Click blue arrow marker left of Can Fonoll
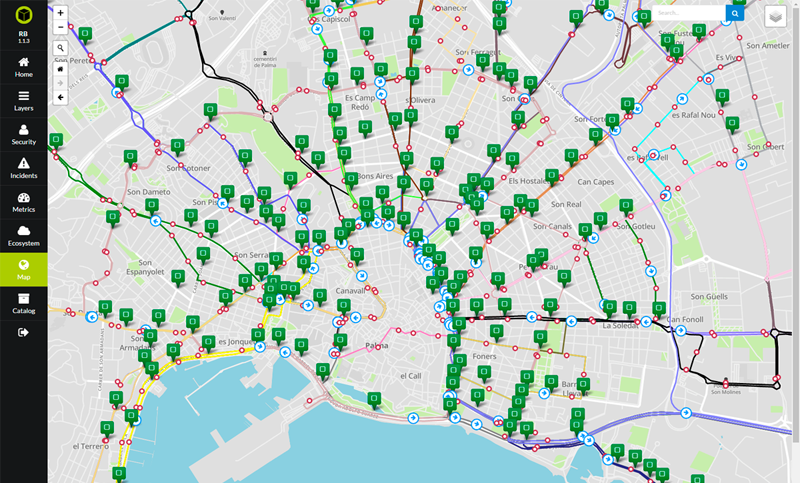 coord(646,322)
